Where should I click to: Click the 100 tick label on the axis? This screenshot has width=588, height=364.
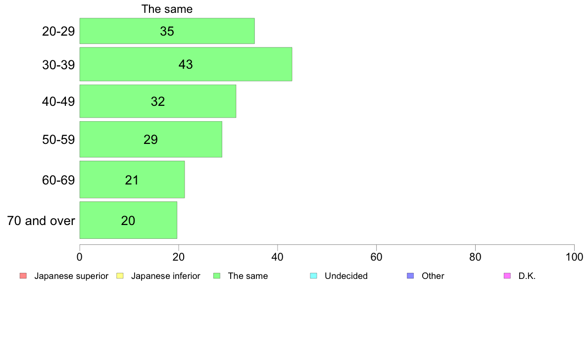coord(574,257)
